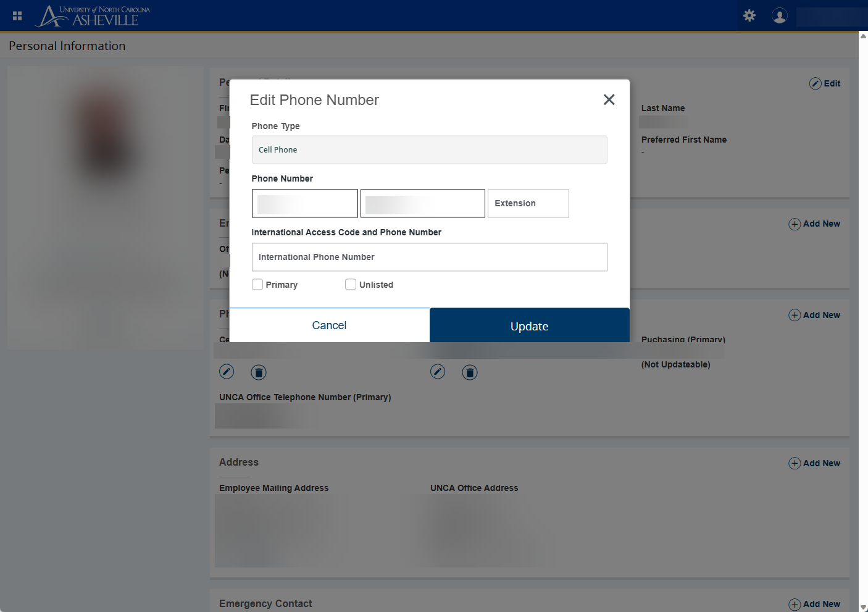Viewport: 868px width, 612px height.
Task: Open the apps grid menu icon
Action: tap(17, 16)
